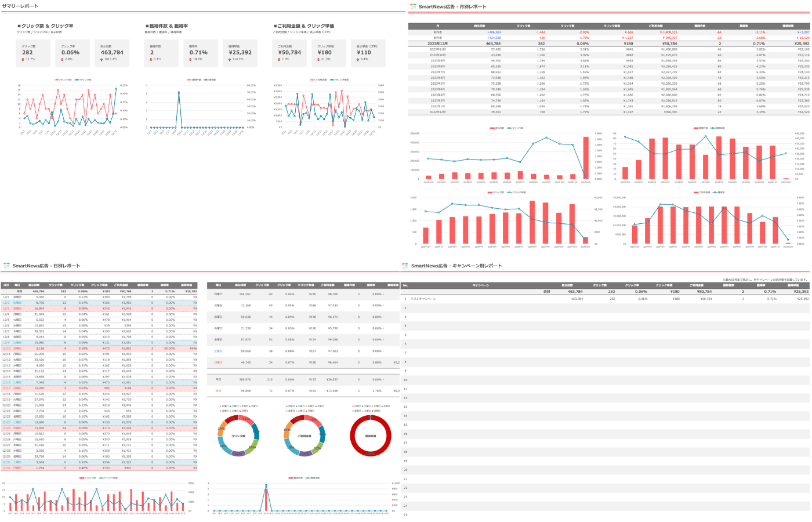Select the ¥180 click unit price card

[325, 53]
